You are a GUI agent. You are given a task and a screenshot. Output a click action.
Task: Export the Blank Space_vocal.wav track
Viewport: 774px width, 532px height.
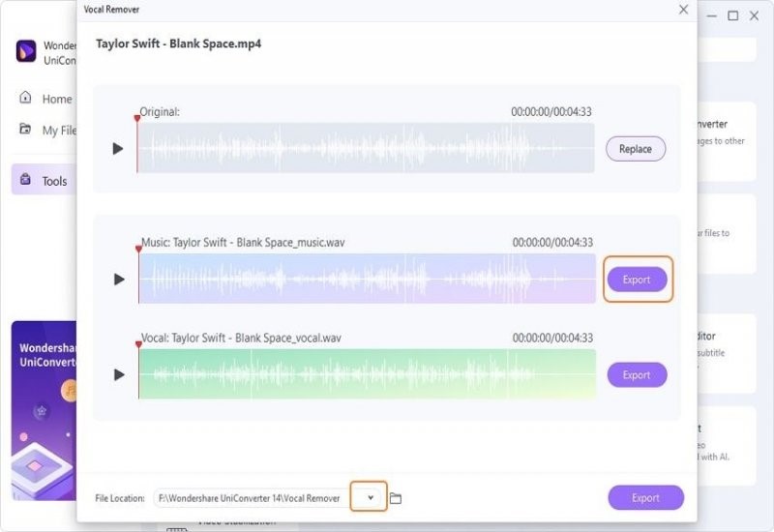click(637, 374)
